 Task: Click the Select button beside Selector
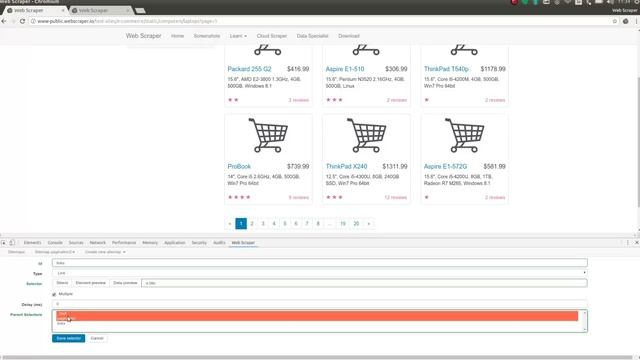62,283
